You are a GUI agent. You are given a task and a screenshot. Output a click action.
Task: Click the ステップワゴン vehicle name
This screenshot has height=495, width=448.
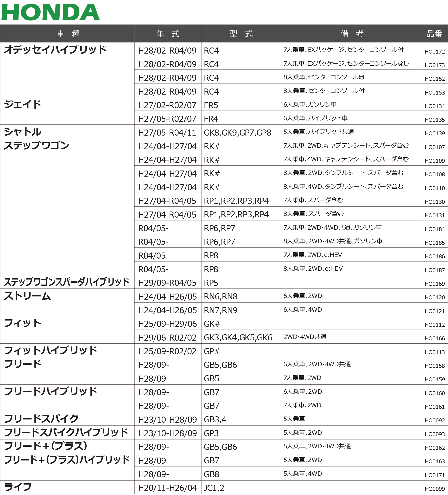point(36,145)
